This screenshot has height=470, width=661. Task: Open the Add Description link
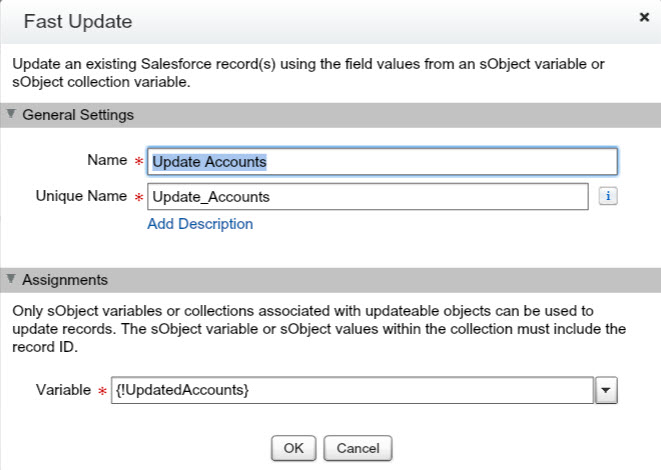[200, 224]
